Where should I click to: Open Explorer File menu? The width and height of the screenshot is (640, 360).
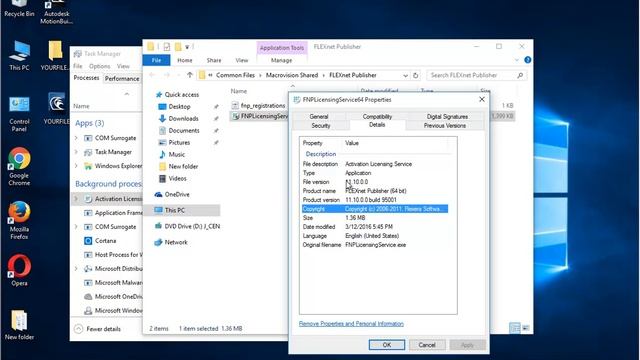point(156,60)
